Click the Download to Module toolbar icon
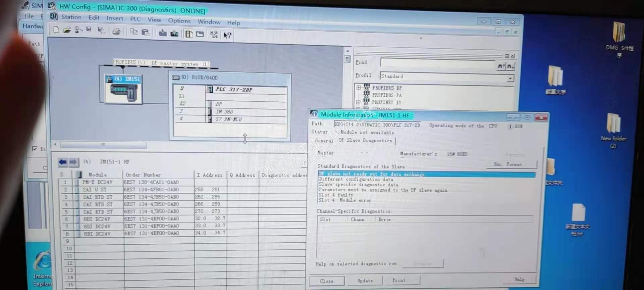Viewport: 644px width, 290px height. coord(163,33)
